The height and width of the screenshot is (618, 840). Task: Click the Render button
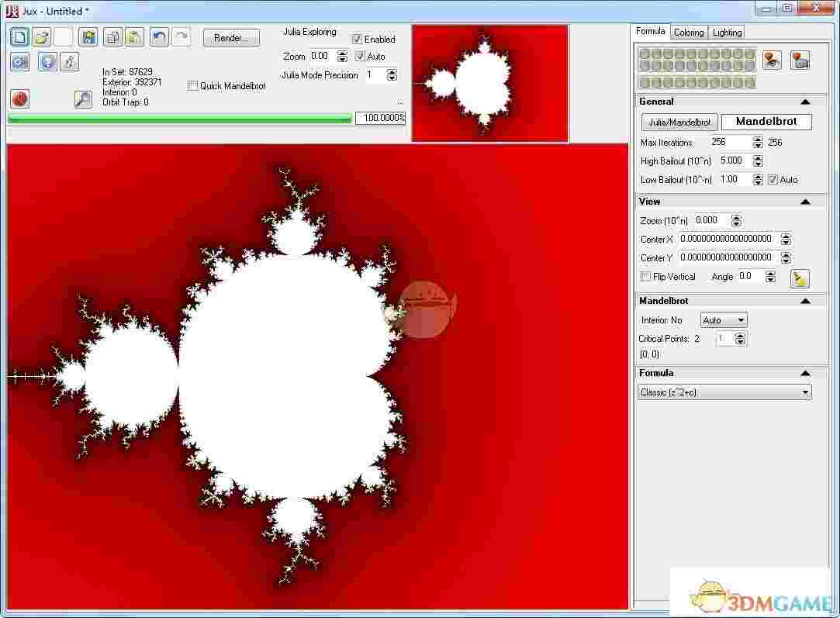pyautogui.click(x=230, y=37)
